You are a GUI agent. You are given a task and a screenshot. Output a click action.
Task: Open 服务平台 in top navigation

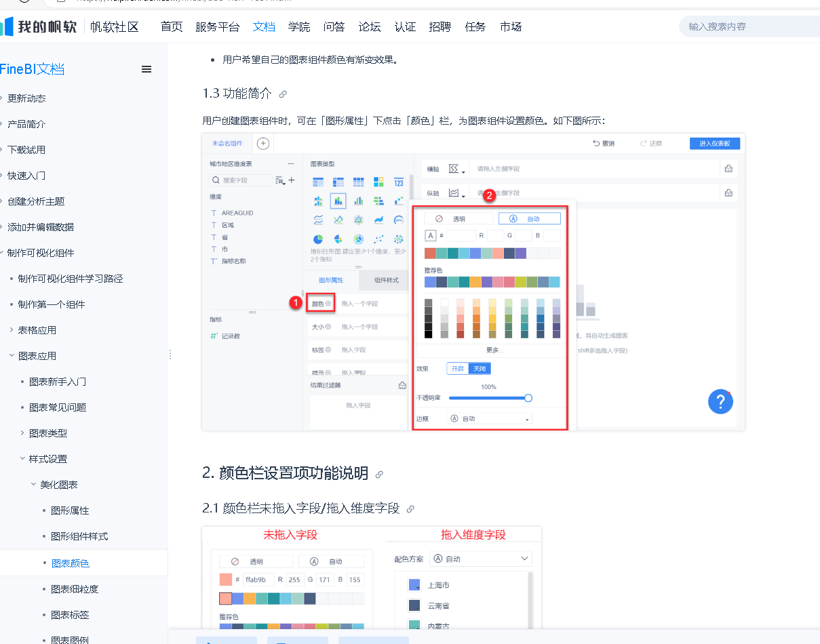218,27
